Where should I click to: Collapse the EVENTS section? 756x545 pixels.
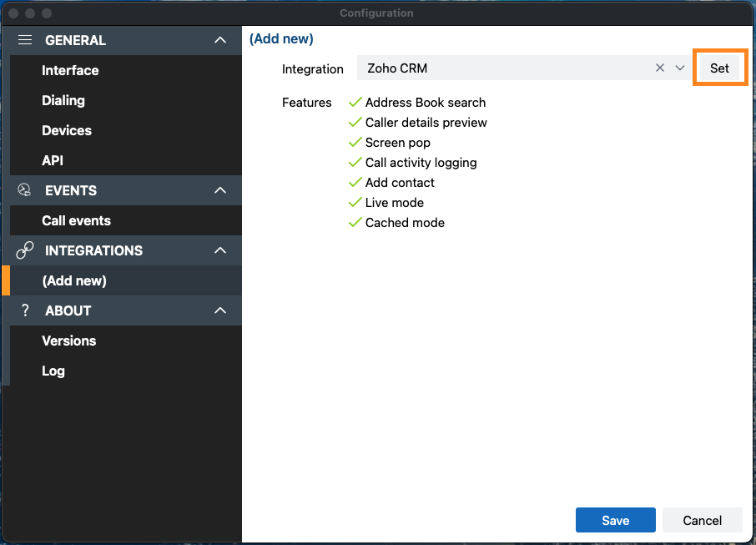coord(220,190)
